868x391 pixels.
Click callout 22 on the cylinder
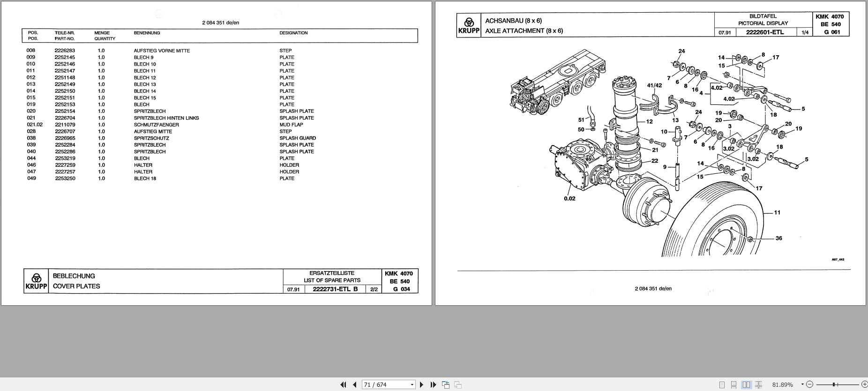655,161
